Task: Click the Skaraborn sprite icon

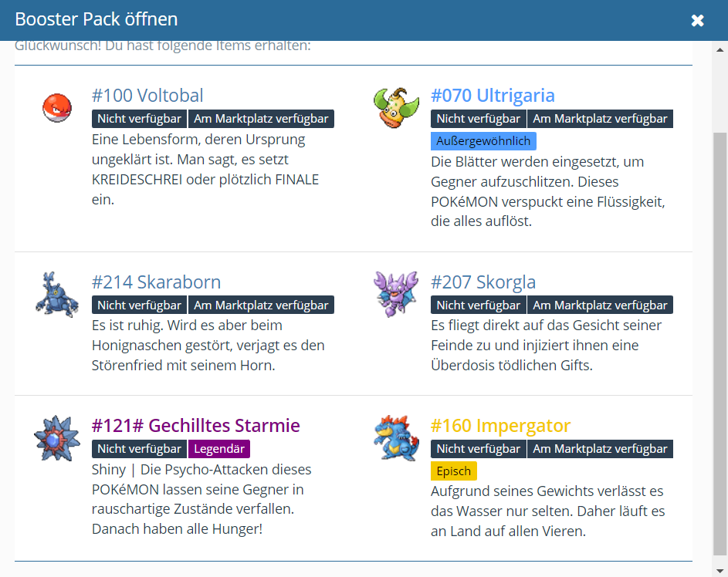Action: pyautogui.click(x=56, y=294)
